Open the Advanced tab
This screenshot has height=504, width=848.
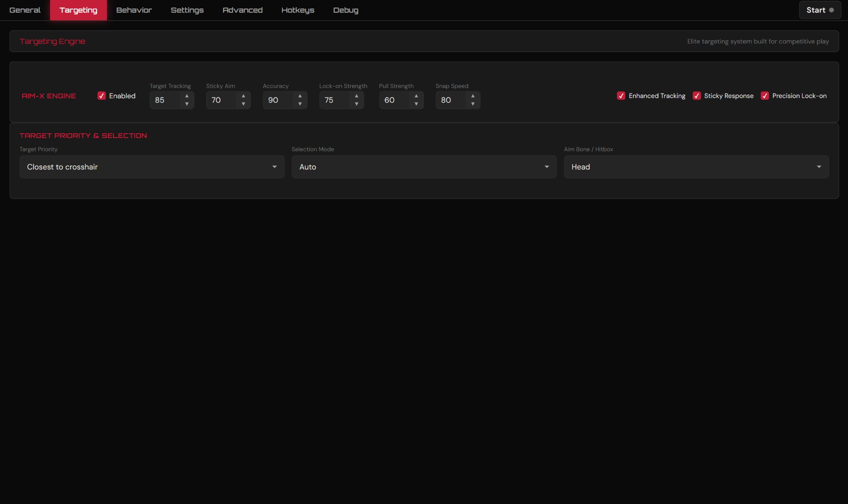[x=242, y=10]
